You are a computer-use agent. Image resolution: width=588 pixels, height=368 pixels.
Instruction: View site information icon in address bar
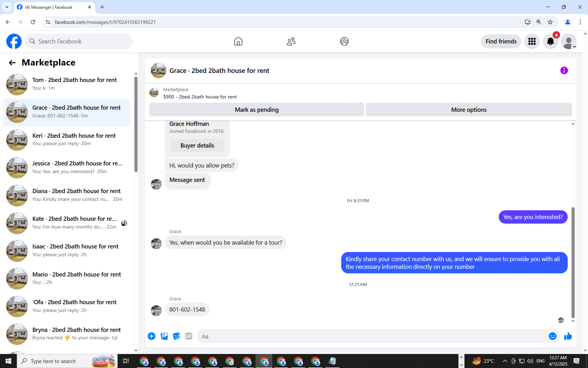[x=48, y=22]
